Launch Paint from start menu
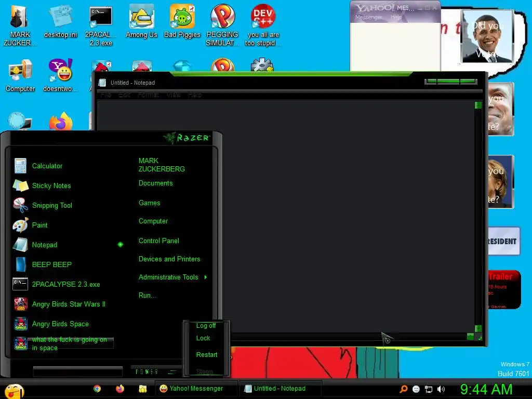 pyautogui.click(x=39, y=225)
